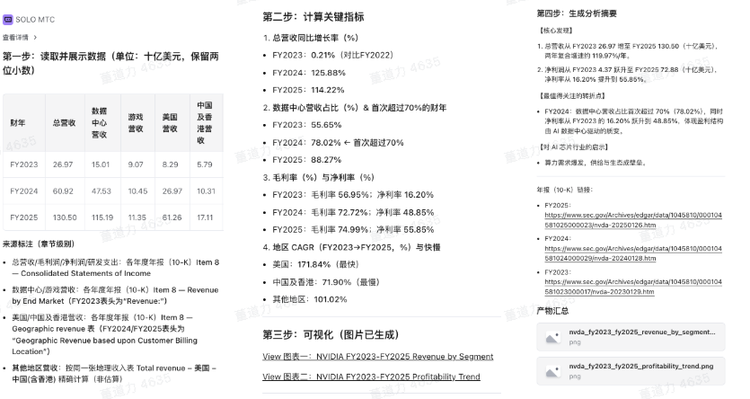
Task: Click line 中国及香港：71.90%（最慢）
Action: click(326, 282)
